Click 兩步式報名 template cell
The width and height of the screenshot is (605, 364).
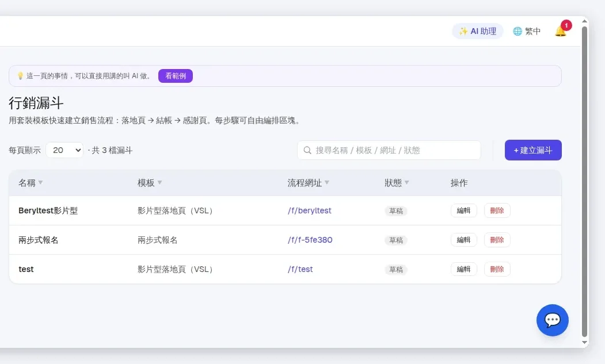157,240
